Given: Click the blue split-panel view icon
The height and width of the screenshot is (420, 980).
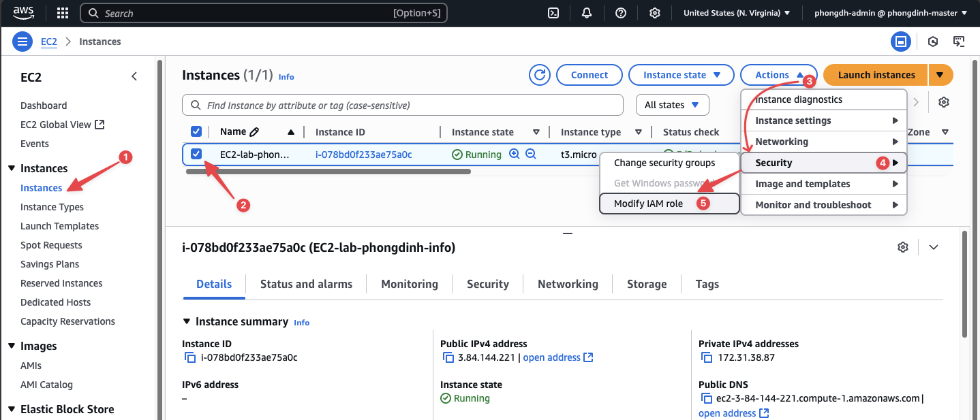Looking at the screenshot, I should coord(901,42).
